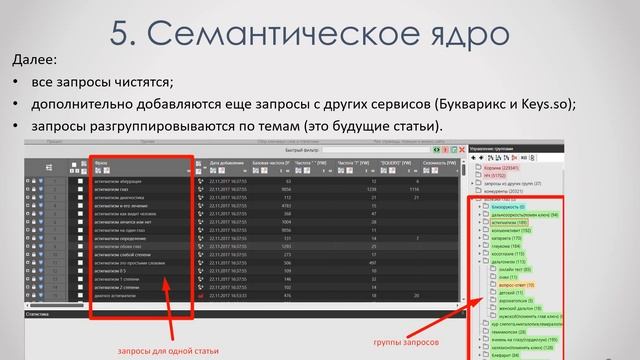
Task: Expand the астигматизм (189) group
Action: tap(480, 222)
